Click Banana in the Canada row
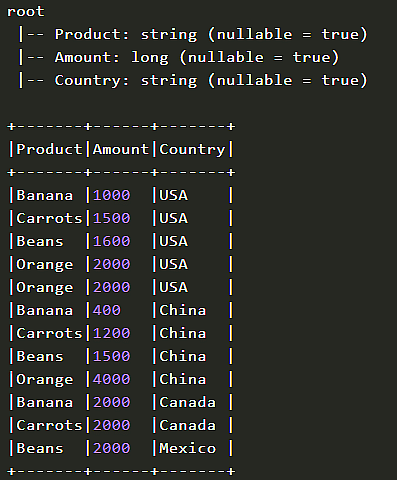 pyautogui.click(x=45, y=402)
